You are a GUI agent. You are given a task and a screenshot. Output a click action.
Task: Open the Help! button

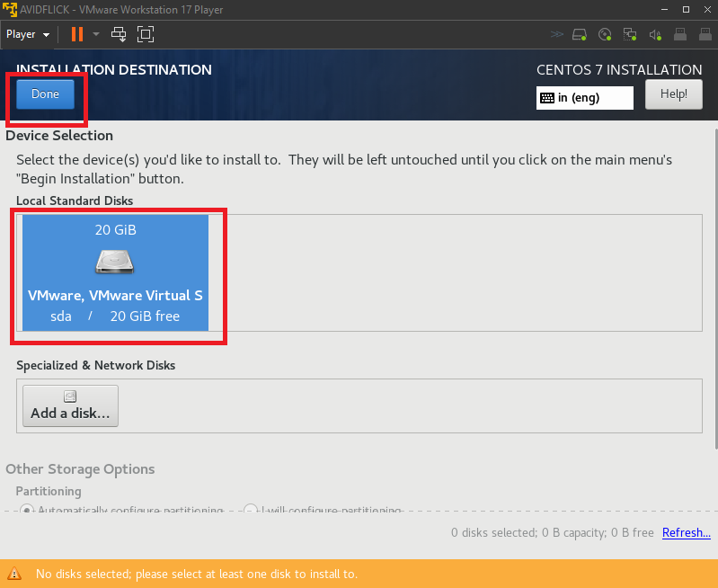pyautogui.click(x=673, y=94)
